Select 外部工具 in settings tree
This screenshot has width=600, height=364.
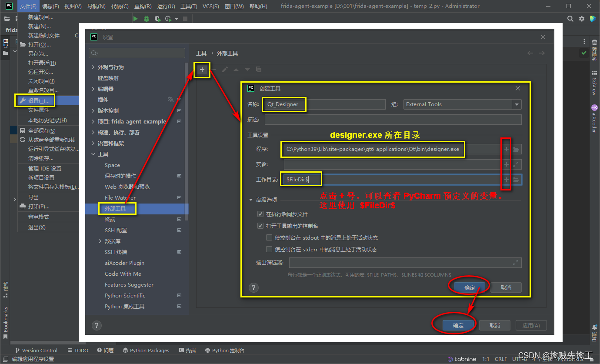tap(137, 208)
